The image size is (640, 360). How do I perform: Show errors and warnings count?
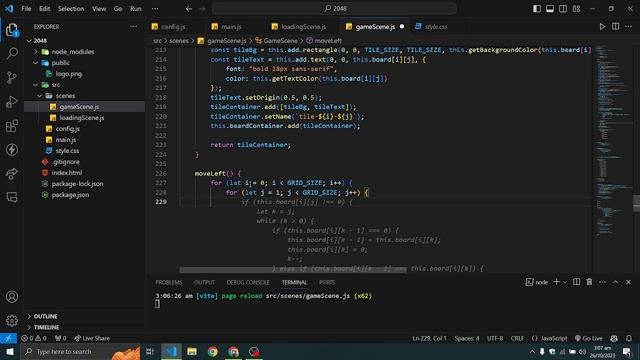[34, 338]
